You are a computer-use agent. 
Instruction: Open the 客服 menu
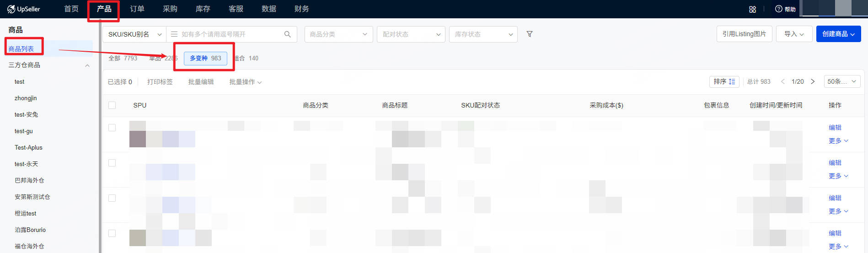click(236, 9)
